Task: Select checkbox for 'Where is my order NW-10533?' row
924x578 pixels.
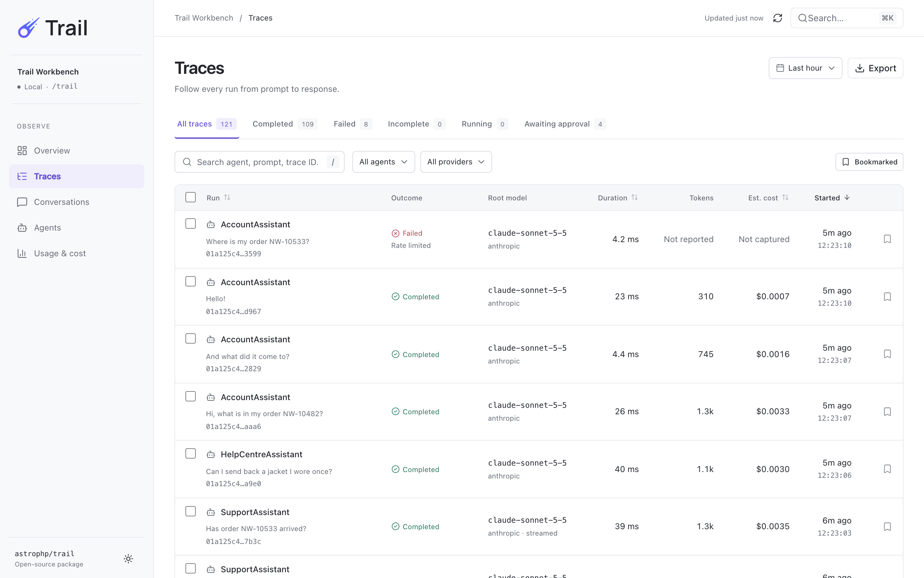Action: coord(191,223)
